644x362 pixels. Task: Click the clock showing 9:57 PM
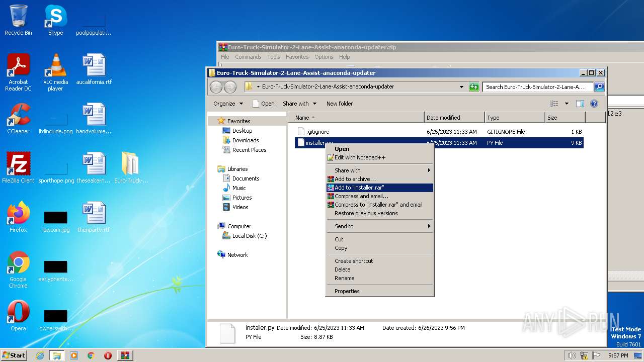pos(618,355)
